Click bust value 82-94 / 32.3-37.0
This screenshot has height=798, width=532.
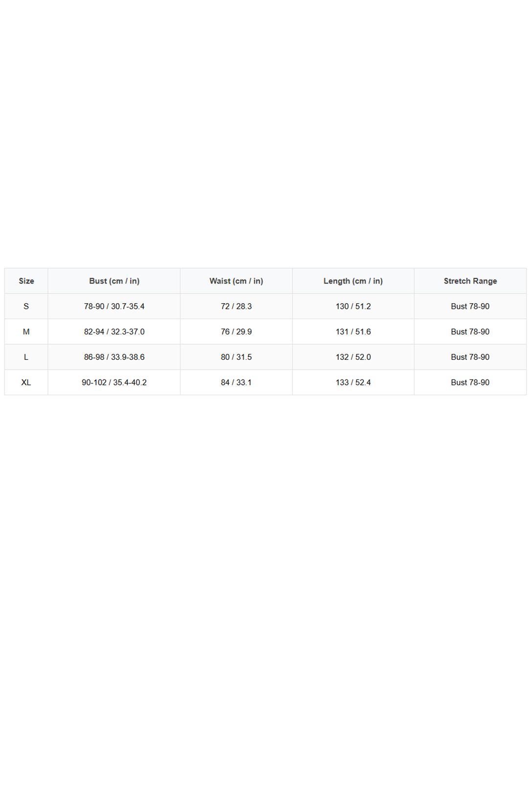pyautogui.click(x=114, y=332)
